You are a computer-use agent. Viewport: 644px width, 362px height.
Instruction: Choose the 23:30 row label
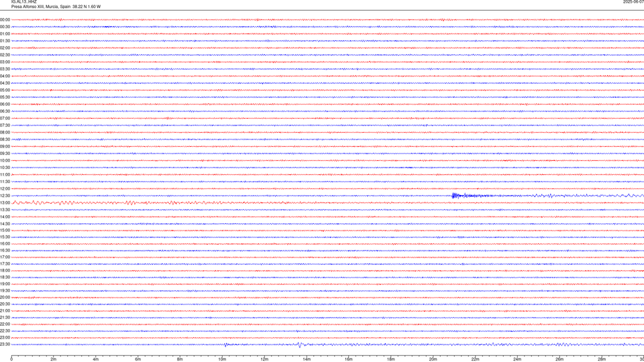click(5, 345)
